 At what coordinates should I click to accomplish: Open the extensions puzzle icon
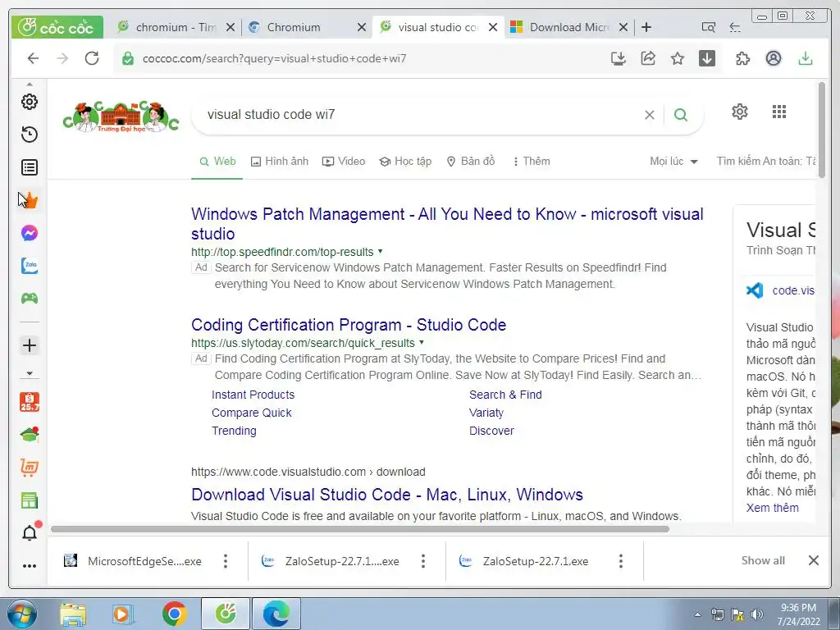tap(743, 58)
